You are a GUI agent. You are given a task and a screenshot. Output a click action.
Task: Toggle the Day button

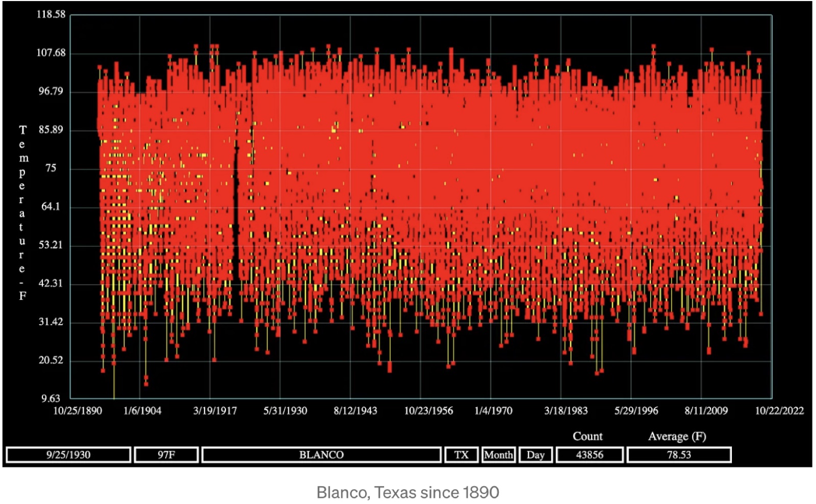tap(535, 455)
